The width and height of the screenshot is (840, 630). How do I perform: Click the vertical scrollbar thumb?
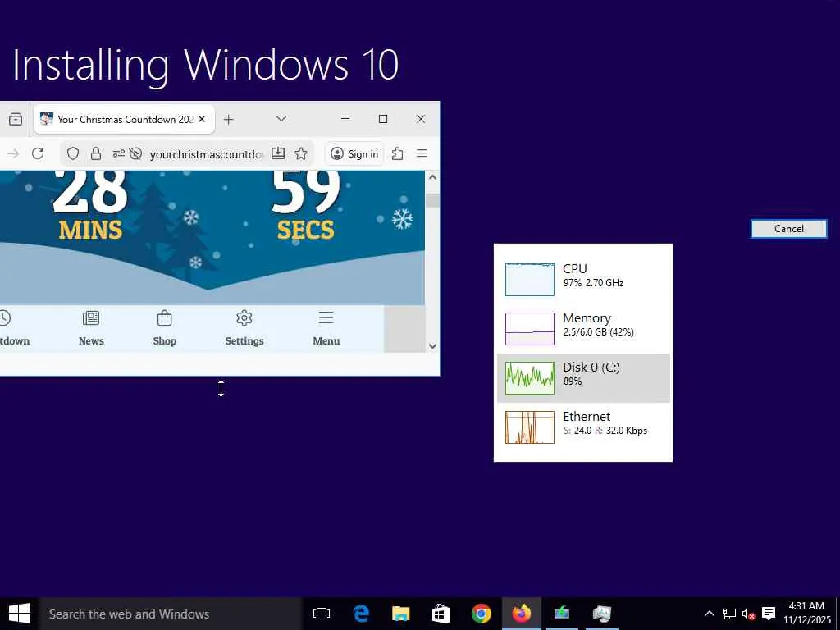coord(433,200)
